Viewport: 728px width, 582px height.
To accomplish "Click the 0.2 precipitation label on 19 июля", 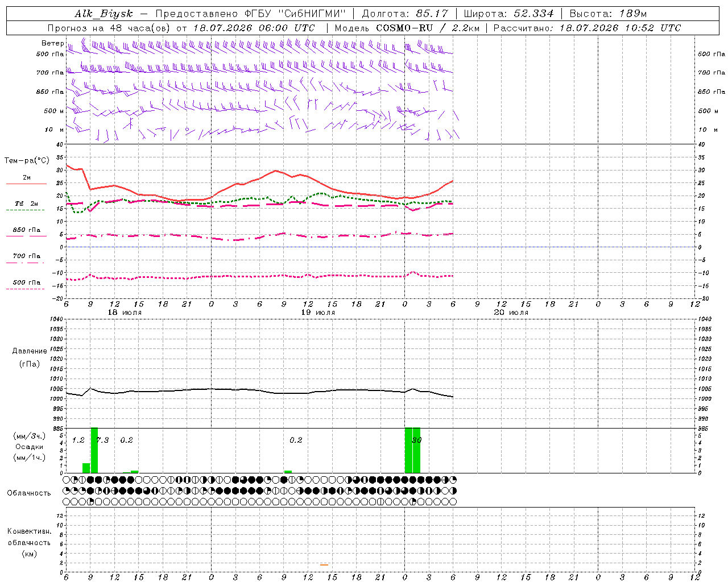I will 296,440.
